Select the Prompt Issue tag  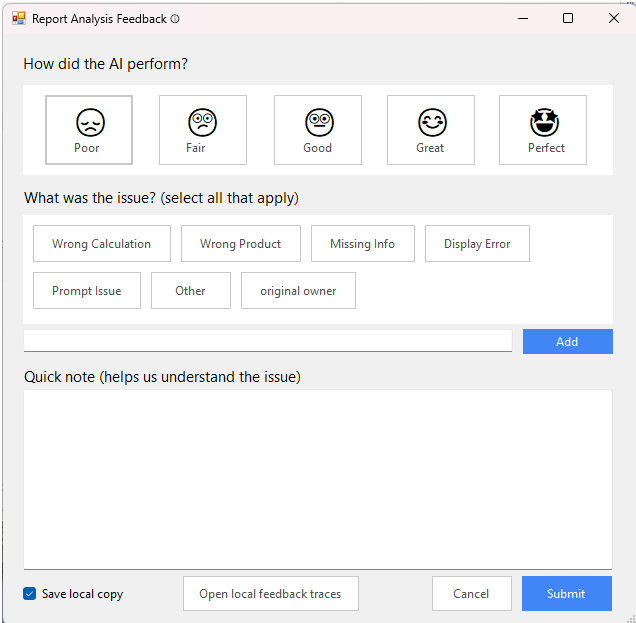coord(86,291)
